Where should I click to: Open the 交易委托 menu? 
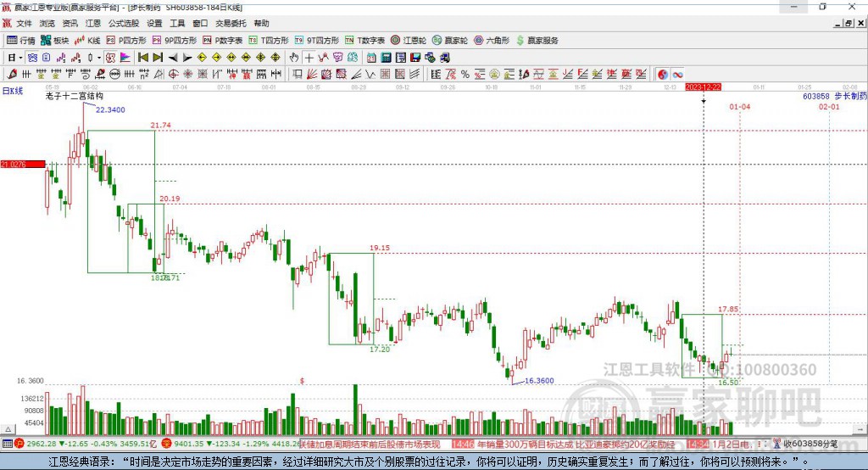(231, 23)
